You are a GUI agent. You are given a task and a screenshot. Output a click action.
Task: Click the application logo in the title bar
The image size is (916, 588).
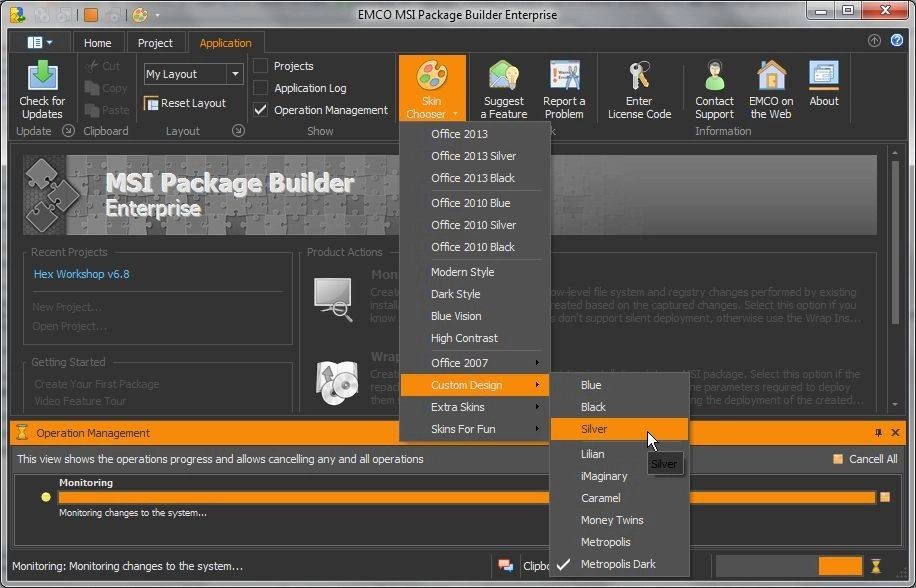click(18, 15)
